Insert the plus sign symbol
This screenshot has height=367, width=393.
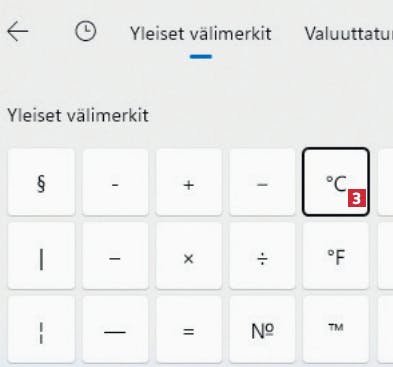(189, 182)
